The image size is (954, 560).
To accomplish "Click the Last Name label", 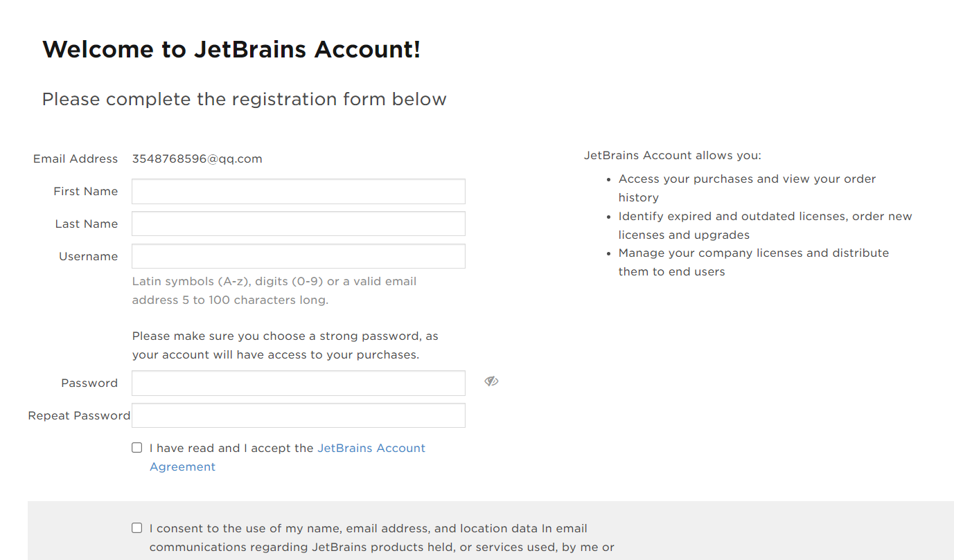I will pos(87,224).
